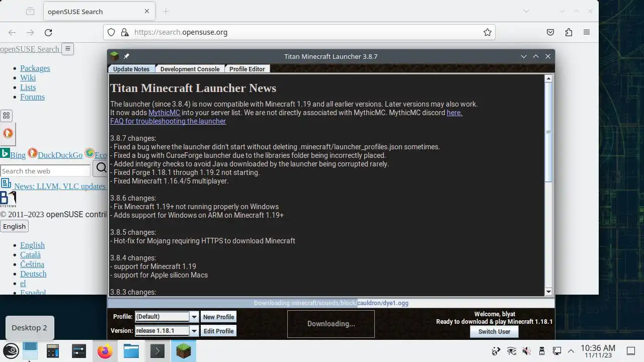
Task: Open the terminal from the taskbar
Action: [157, 350]
